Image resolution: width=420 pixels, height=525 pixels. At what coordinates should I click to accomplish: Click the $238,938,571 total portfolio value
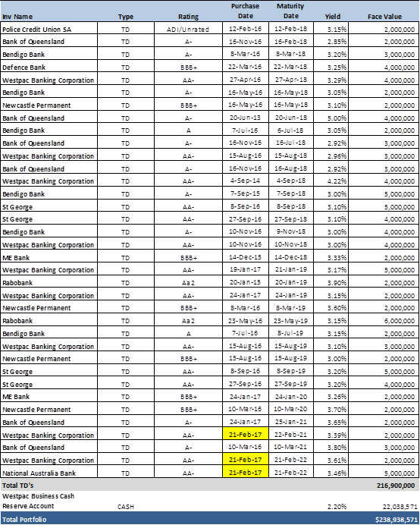[396, 519]
